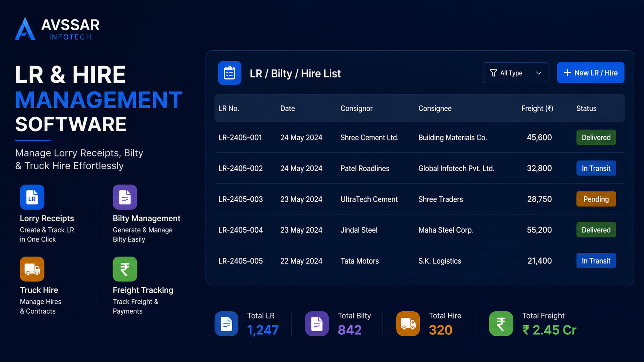Click the Consignor column header

pyautogui.click(x=356, y=108)
